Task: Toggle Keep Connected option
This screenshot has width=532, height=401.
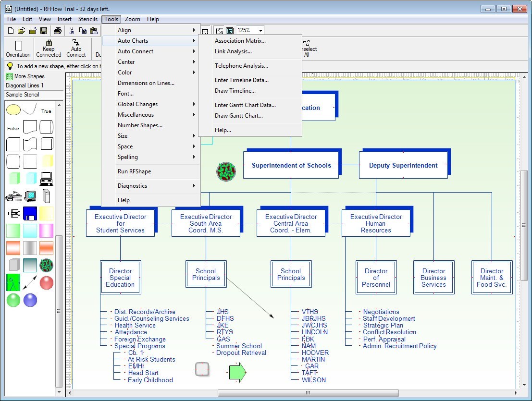Action: pyautogui.click(x=49, y=49)
